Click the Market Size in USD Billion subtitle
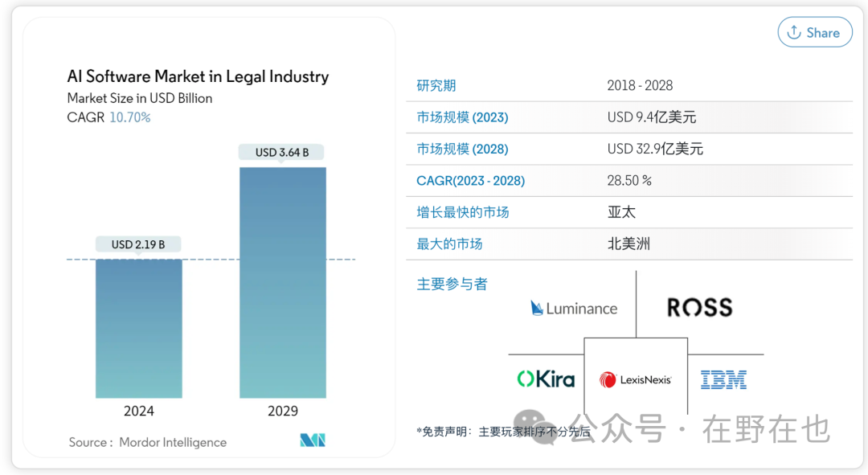This screenshot has width=868, height=475. pyautogui.click(x=140, y=98)
